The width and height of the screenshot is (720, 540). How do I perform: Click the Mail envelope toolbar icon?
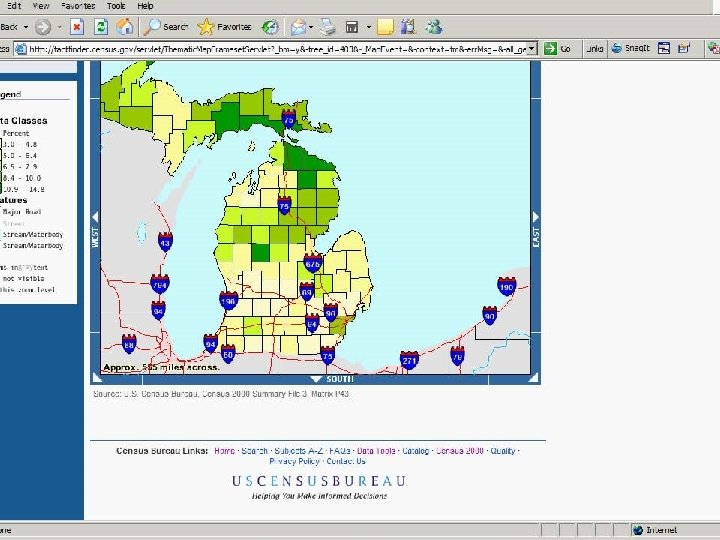pyautogui.click(x=298, y=27)
